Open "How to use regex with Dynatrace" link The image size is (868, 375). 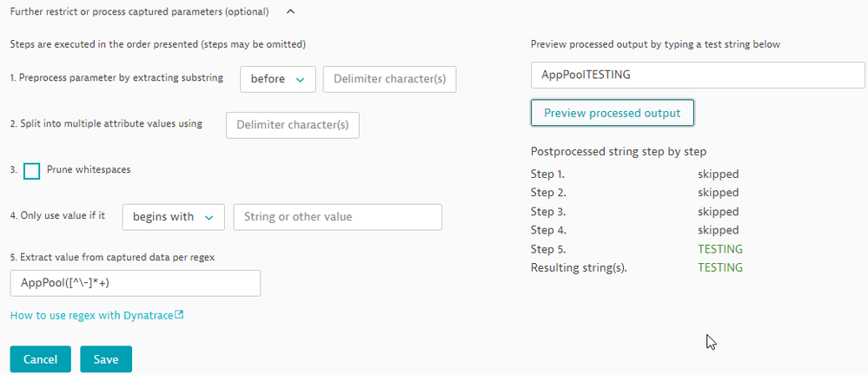point(91,315)
